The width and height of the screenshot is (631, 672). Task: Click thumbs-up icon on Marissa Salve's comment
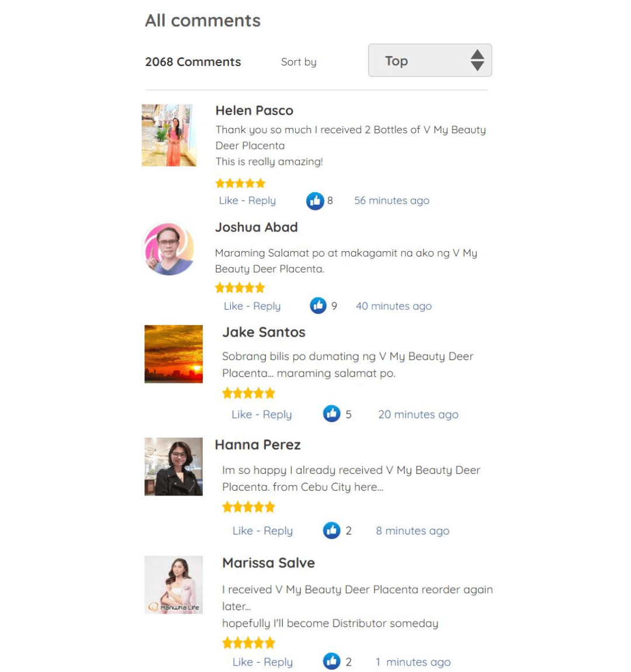point(331,661)
